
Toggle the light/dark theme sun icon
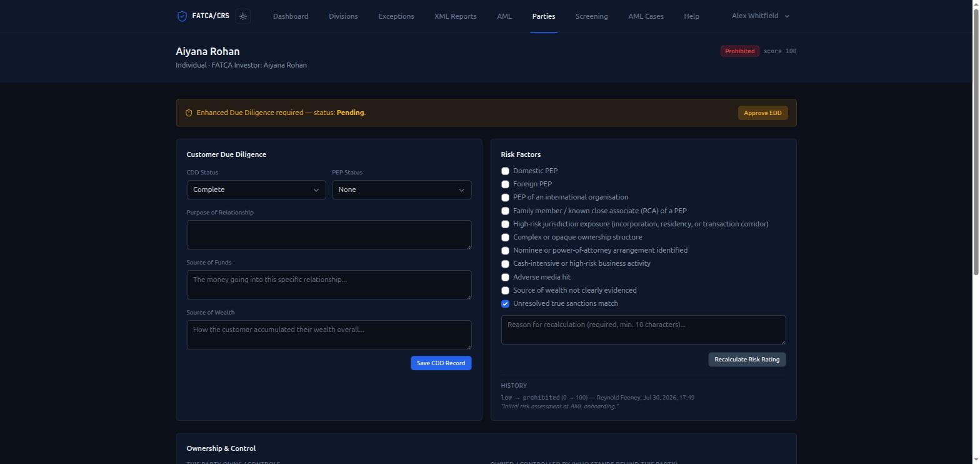[x=243, y=16]
